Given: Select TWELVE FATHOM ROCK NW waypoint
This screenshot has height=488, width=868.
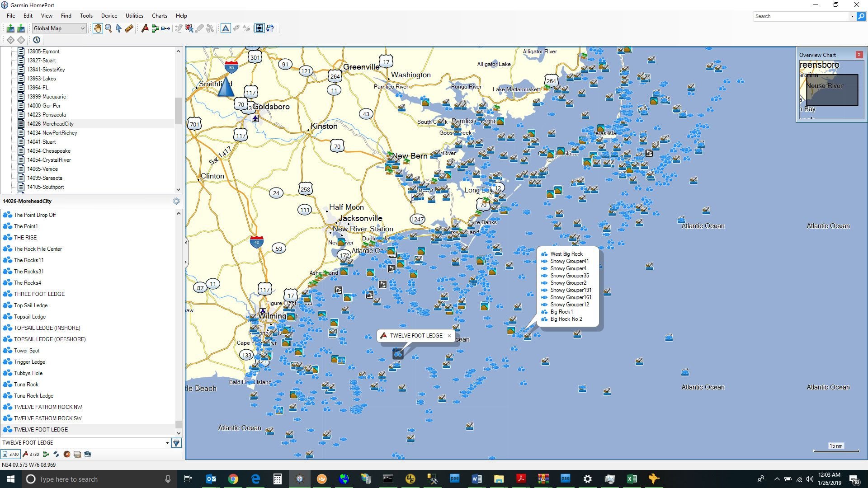Looking at the screenshot, I should [x=48, y=407].
